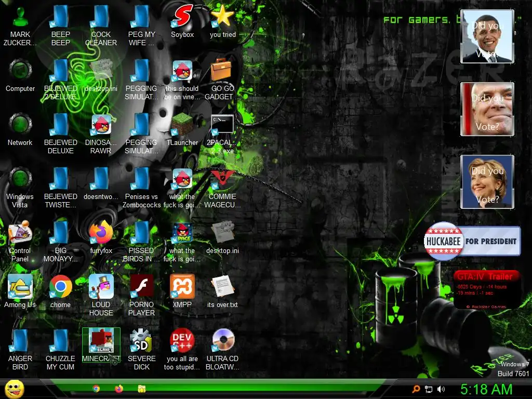This screenshot has width=532, height=399.
Task: Select desktop.ini above its over.txt
Action: point(222,237)
